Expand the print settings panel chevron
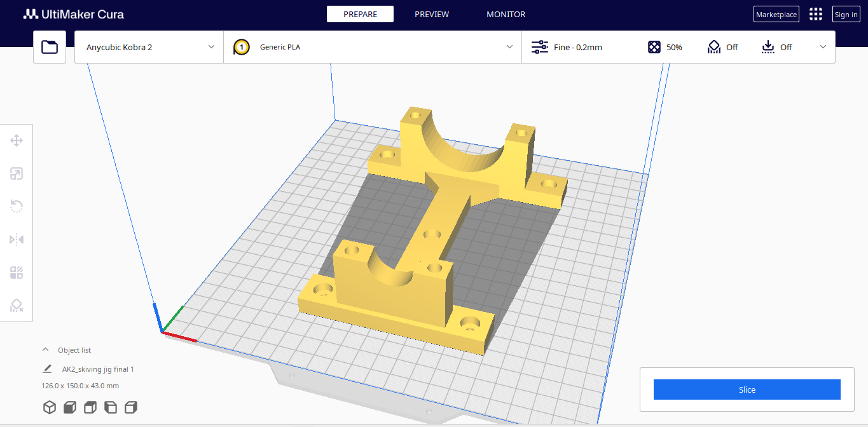The height and width of the screenshot is (427, 868). pyautogui.click(x=823, y=47)
